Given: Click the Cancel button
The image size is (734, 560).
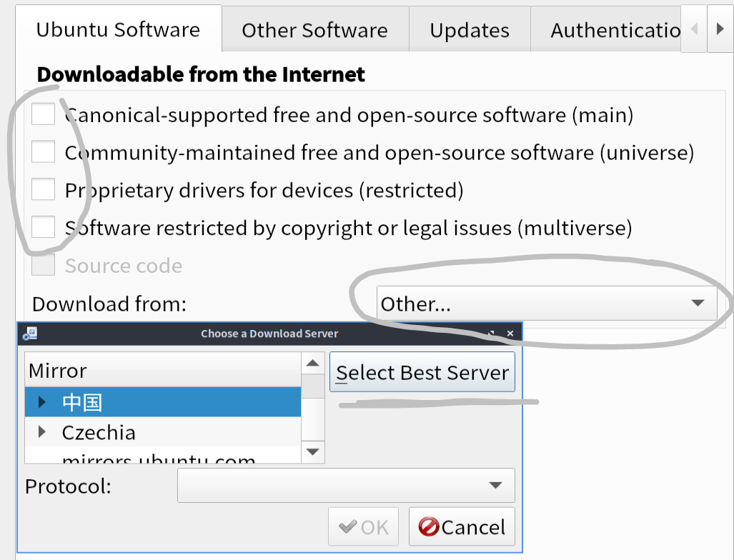Looking at the screenshot, I should click(462, 527).
